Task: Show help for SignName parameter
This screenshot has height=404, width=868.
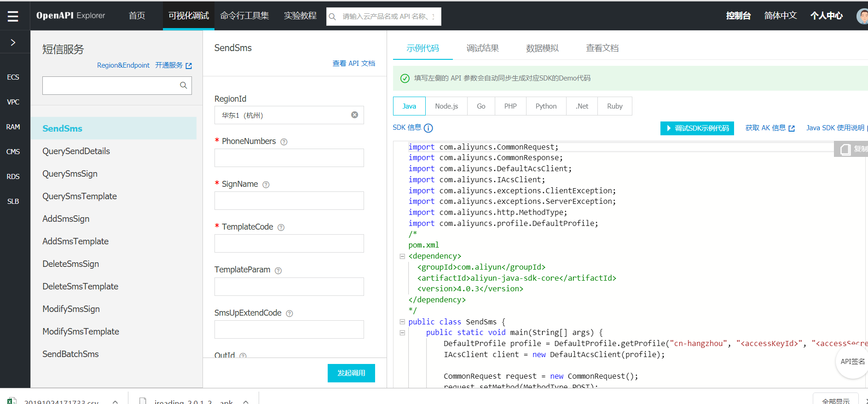Action: pos(266,185)
